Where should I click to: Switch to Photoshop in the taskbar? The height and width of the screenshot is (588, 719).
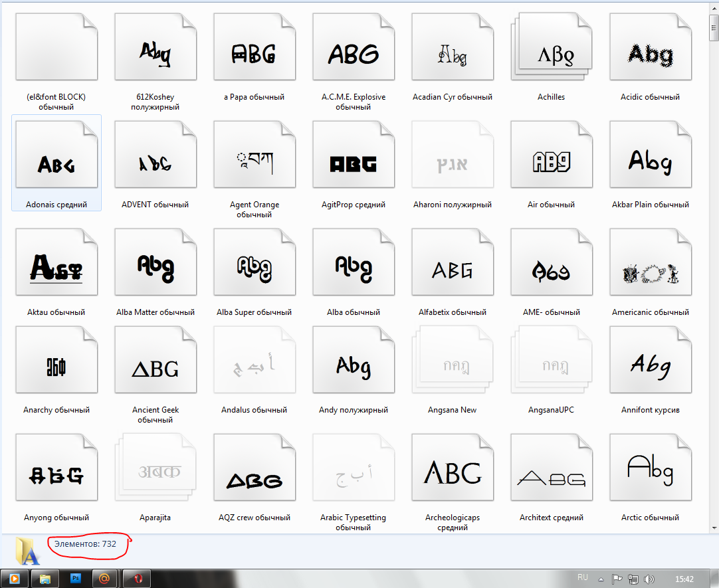(x=76, y=579)
